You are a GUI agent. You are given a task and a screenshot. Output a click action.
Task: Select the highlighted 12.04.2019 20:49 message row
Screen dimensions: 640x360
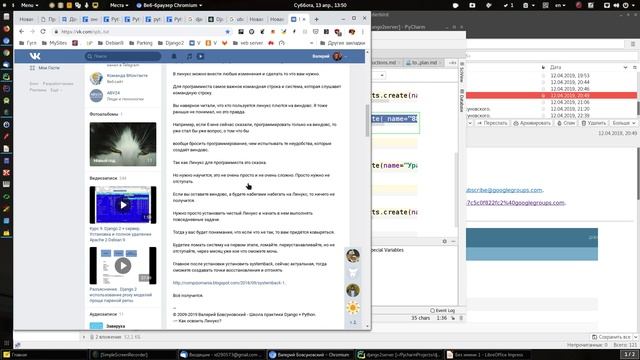tap(551, 96)
